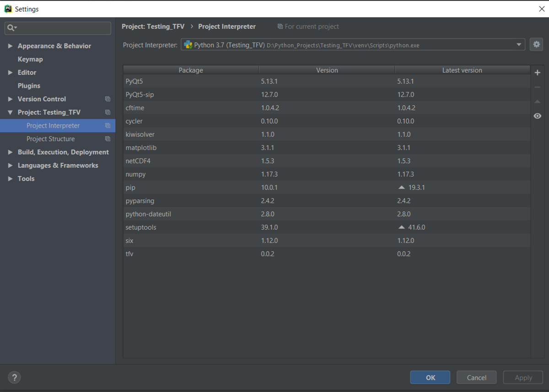549x392 pixels.
Task: Collapse the Project: Testing_TFV tree node
Action: coord(11,112)
